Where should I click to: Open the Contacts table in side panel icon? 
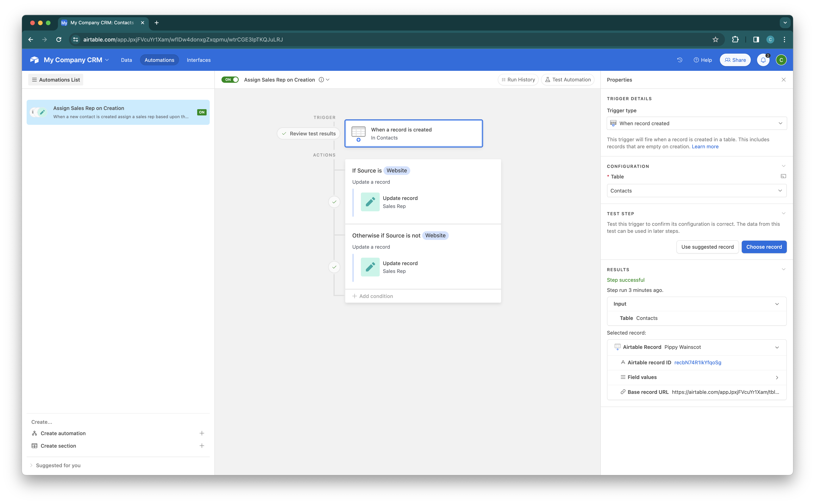(784, 176)
